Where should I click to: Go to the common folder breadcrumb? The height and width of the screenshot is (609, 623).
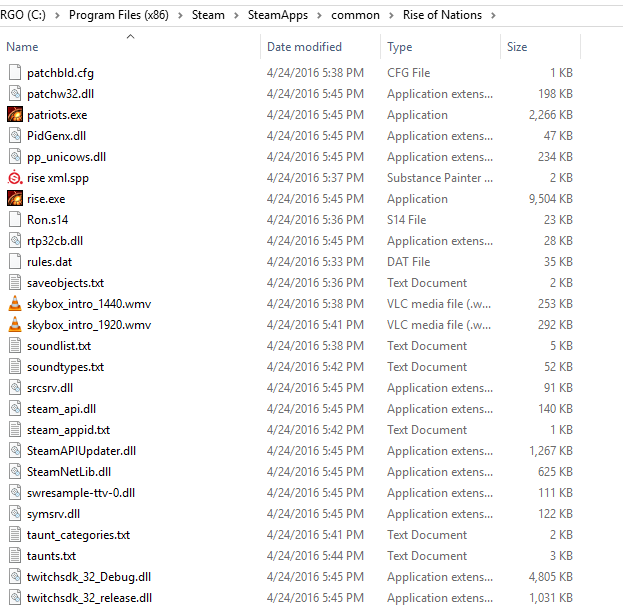pos(355,15)
